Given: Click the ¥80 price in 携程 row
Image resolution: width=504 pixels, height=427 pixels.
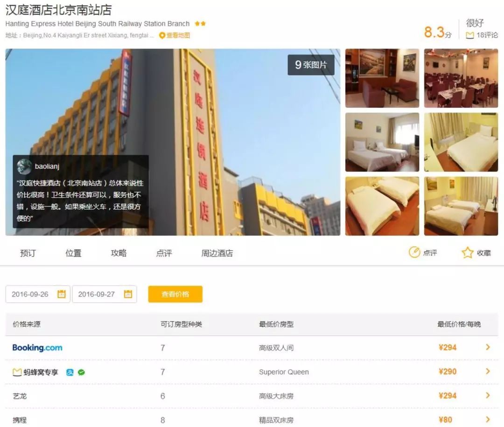Looking at the screenshot, I should point(445,420).
